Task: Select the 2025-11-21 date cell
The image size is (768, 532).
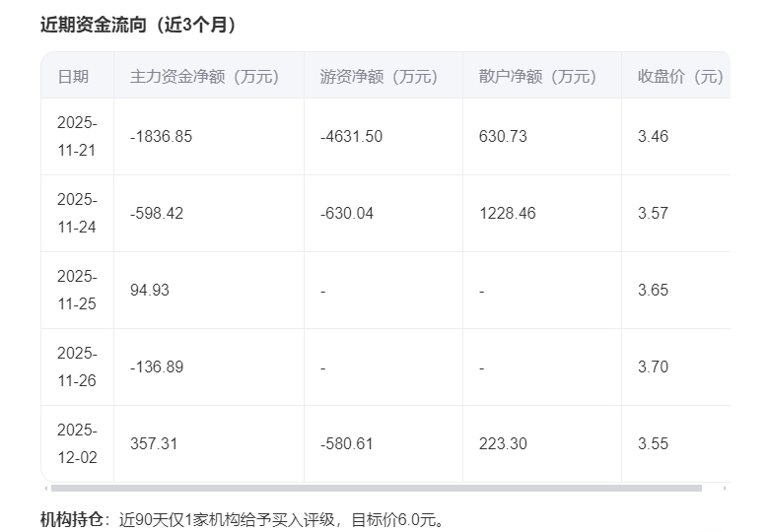Action: click(x=77, y=136)
